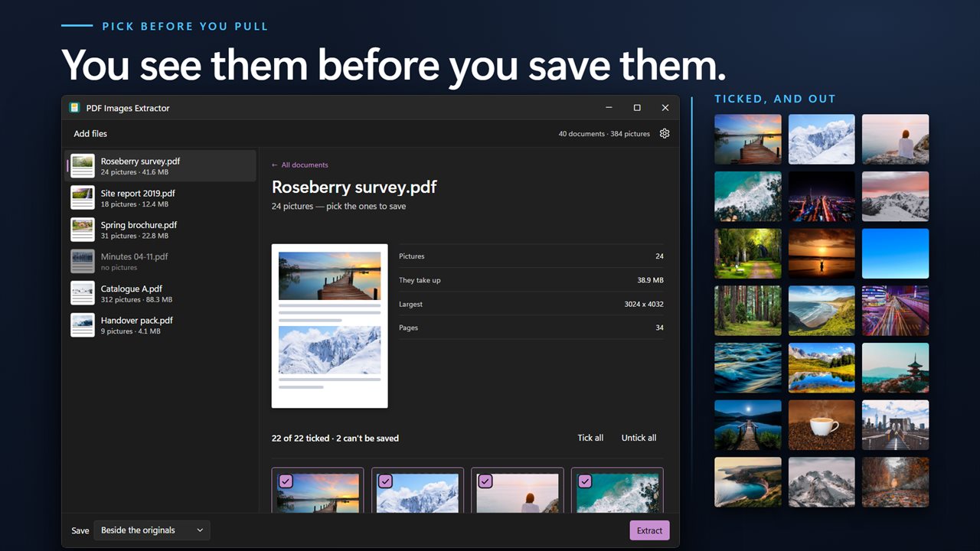The width and height of the screenshot is (980, 551).
Task: Untick the snowy mountain picture checkbox
Action: click(385, 481)
